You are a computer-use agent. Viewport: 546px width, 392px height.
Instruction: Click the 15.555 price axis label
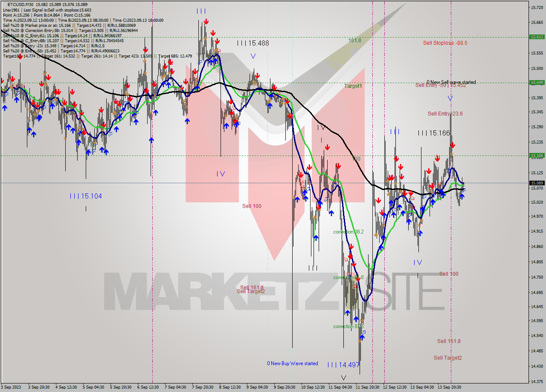click(x=537, y=53)
